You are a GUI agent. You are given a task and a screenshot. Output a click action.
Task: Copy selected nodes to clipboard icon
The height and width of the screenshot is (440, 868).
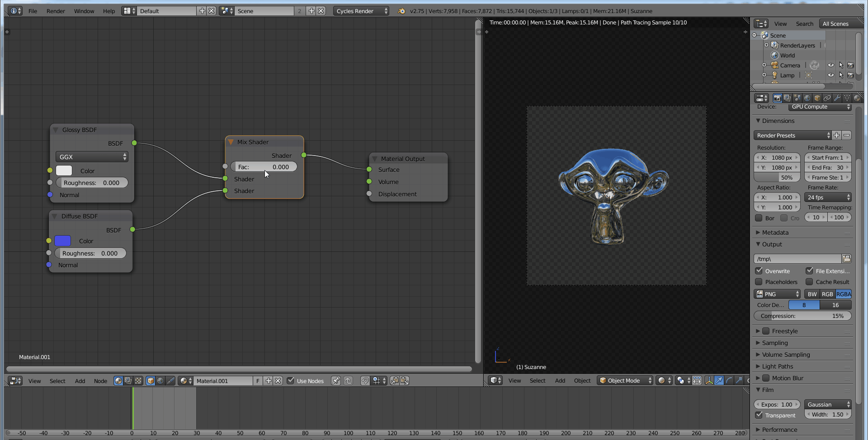pos(394,381)
